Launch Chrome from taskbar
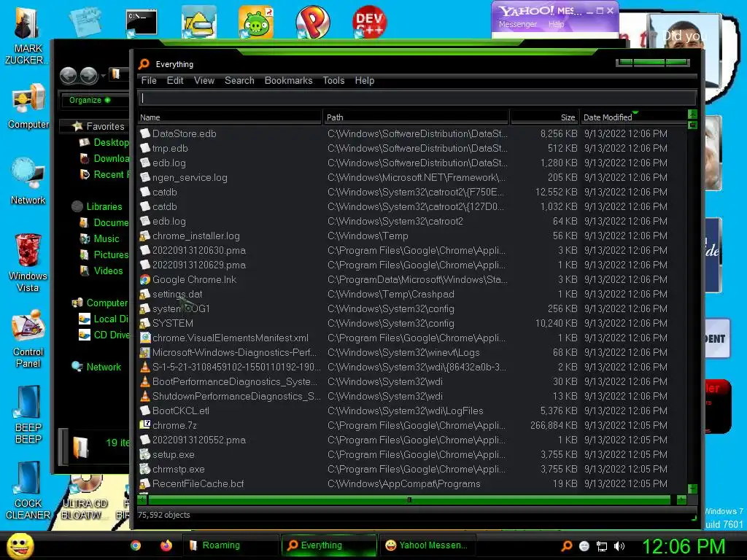 136,545
